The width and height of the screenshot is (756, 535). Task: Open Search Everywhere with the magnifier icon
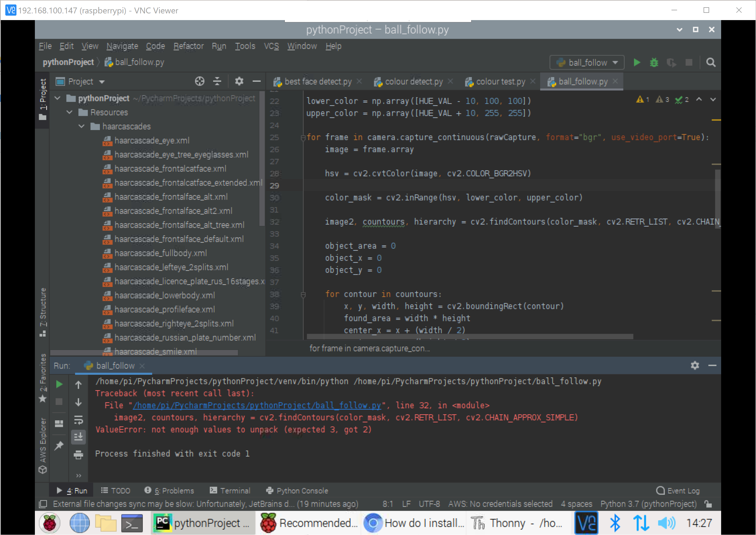coord(711,62)
